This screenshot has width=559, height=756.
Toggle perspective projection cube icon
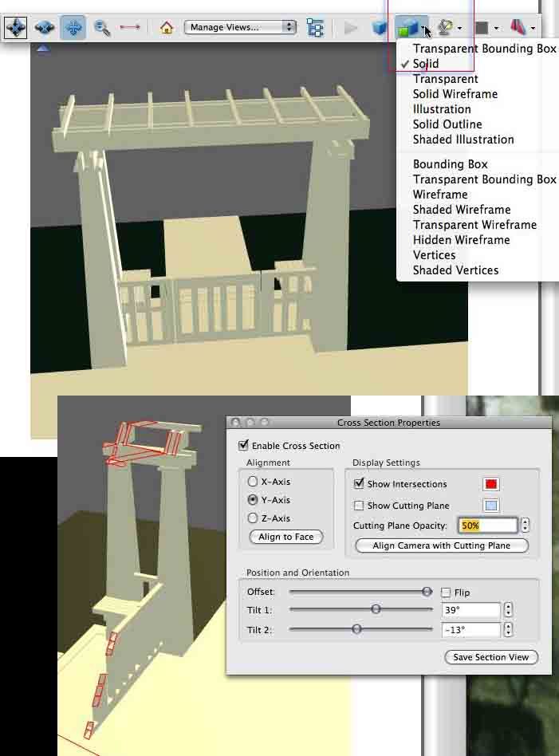point(380,27)
